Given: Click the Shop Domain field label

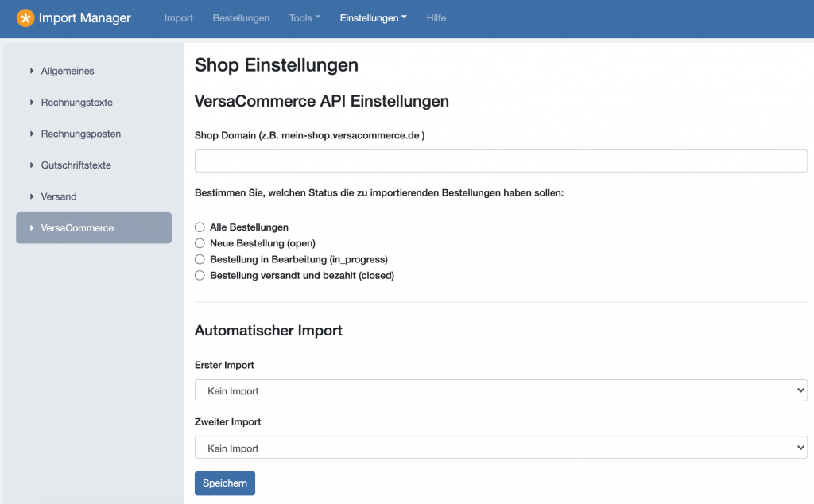Looking at the screenshot, I should tap(309, 135).
